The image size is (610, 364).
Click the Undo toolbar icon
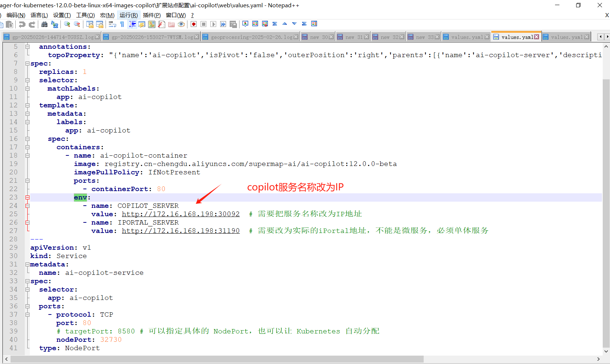[x=22, y=24]
